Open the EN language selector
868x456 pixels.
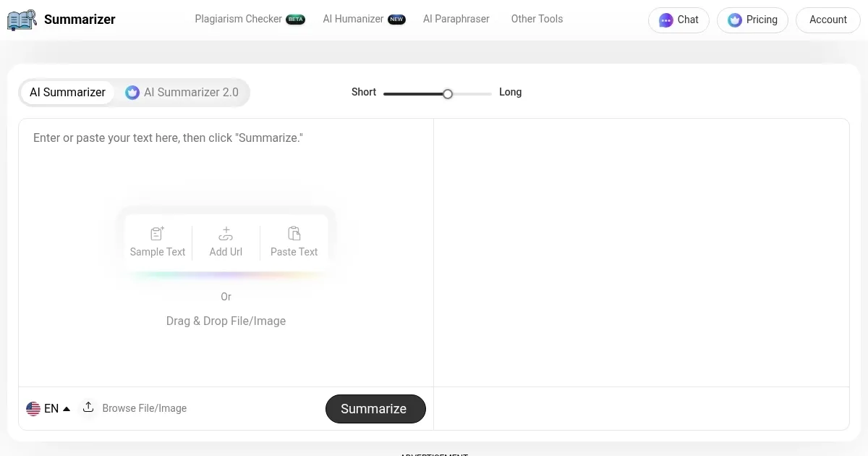[x=51, y=408]
